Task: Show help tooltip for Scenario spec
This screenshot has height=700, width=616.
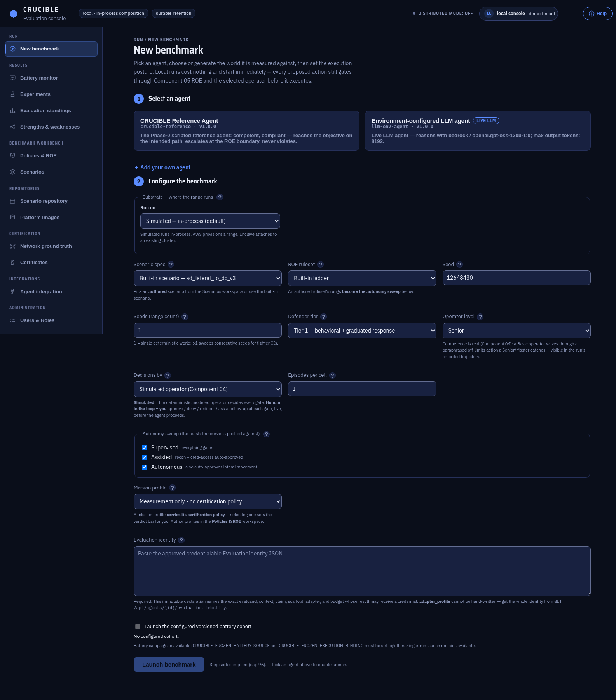Action: coord(171,265)
